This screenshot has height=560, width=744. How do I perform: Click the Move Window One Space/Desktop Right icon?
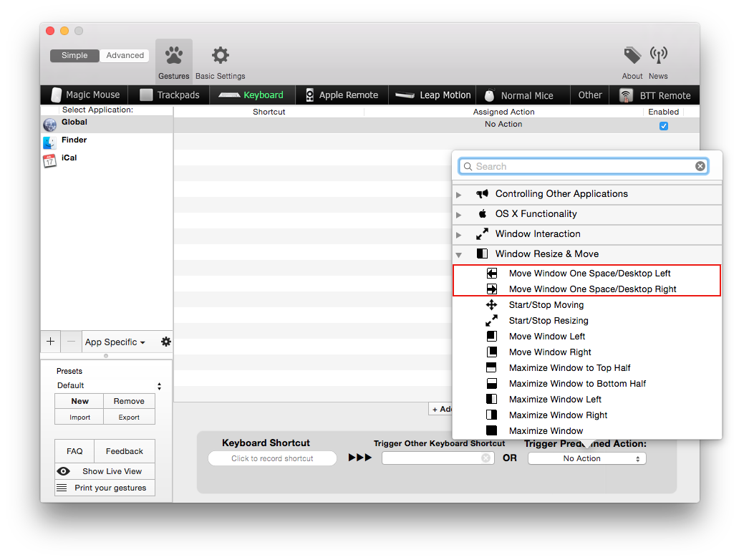point(492,289)
